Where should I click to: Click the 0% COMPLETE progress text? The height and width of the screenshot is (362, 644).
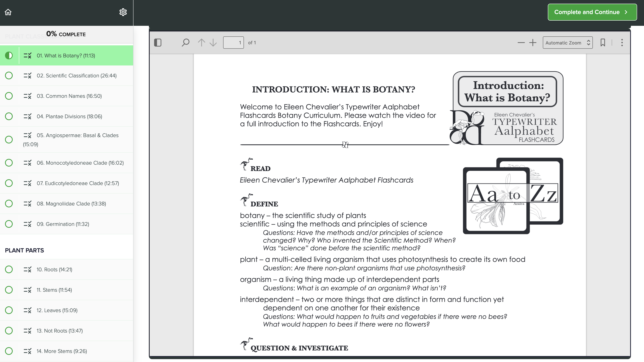coord(66,34)
